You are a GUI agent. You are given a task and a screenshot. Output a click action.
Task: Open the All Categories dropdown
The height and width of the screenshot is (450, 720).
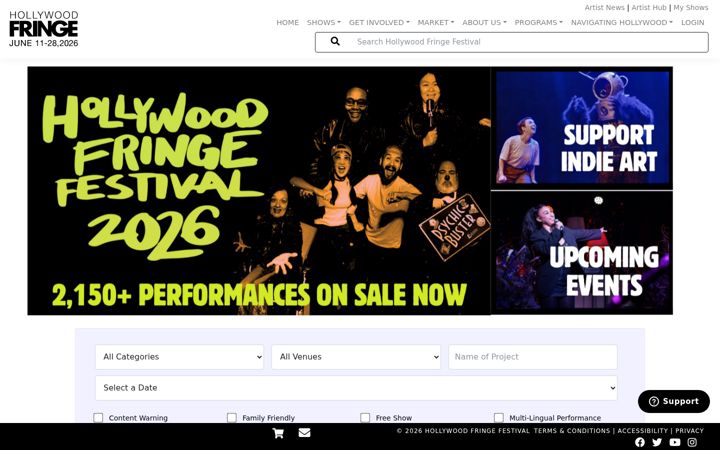coord(180,357)
